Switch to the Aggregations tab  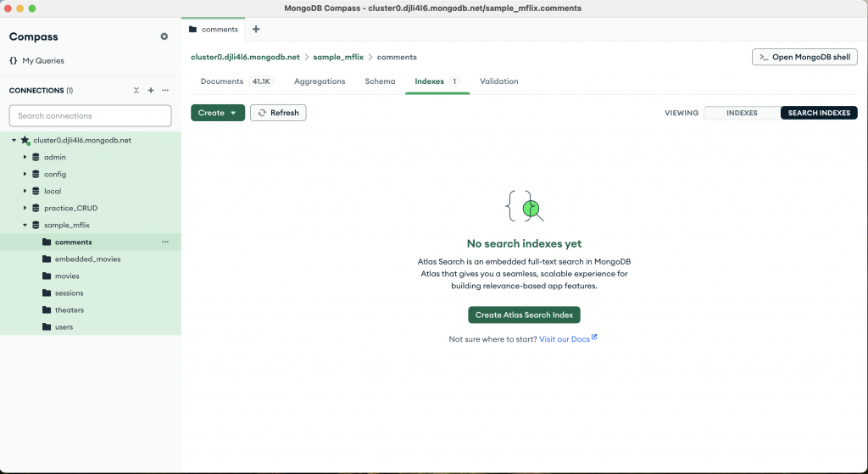[x=320, y=81]
